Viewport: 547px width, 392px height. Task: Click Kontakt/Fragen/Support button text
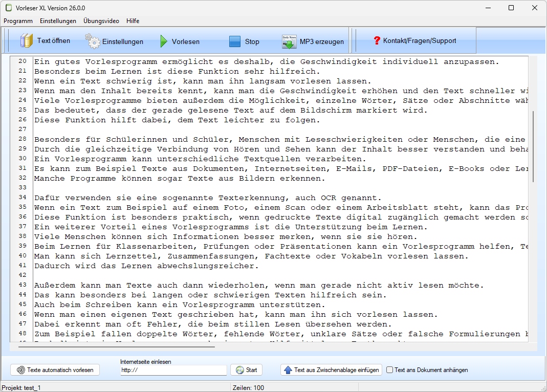tap(420, 41)
